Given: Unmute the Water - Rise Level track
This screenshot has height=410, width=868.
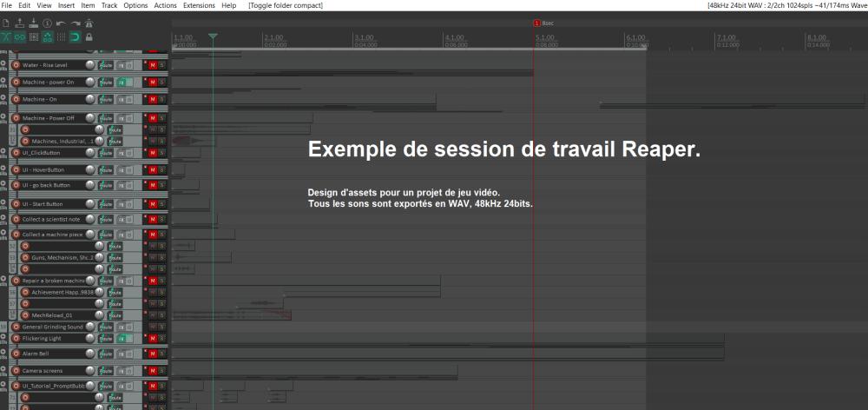Looking at the screenshot, I should [153, 65].
